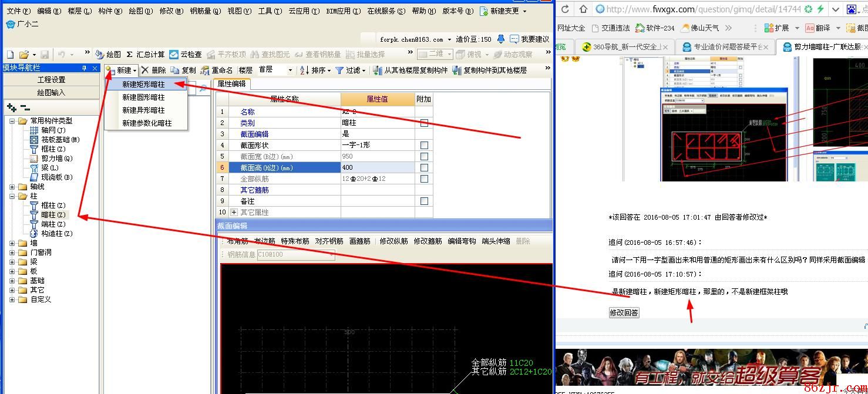The image size is (868, 394).
Task: Choose 新建异形暗柱 from the dropdown menu
Action: [143, 110]
